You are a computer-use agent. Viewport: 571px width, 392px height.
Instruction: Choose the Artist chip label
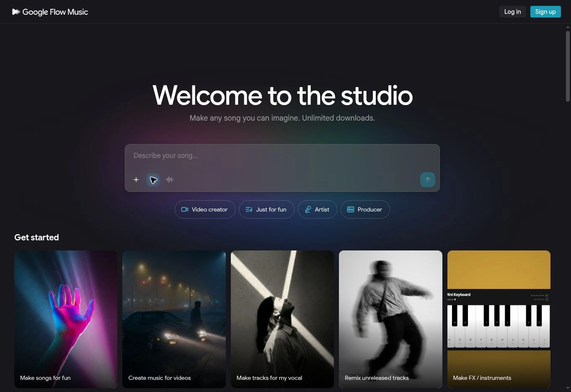322,209
